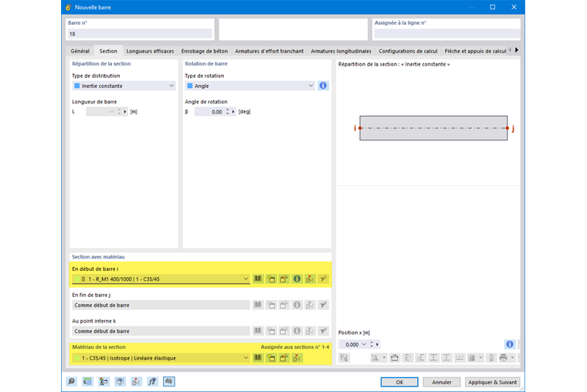587x392 pixels.
Task: Create new section for bar start i
Action: 271,279
